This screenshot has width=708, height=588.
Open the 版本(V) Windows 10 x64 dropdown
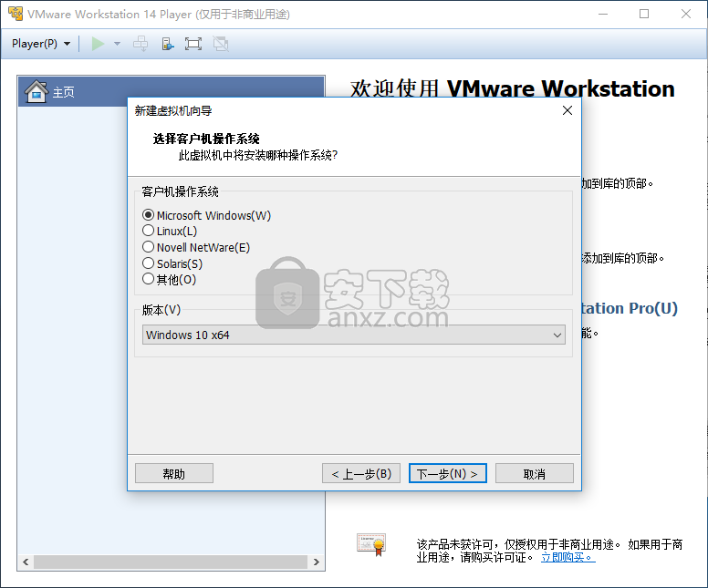[x=354, y=335]
